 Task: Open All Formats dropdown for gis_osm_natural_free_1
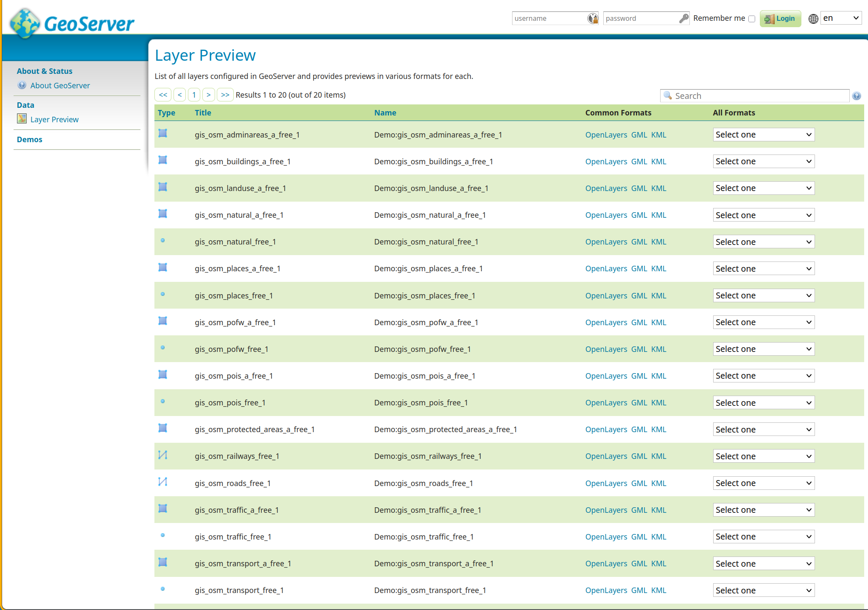[x=764, y=242]
